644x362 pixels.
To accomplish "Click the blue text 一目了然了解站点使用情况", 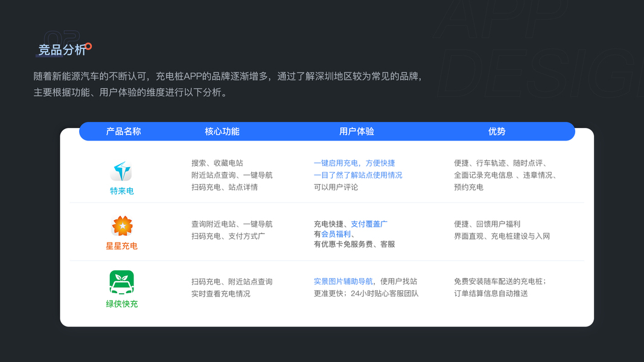I will click(358, 175).
